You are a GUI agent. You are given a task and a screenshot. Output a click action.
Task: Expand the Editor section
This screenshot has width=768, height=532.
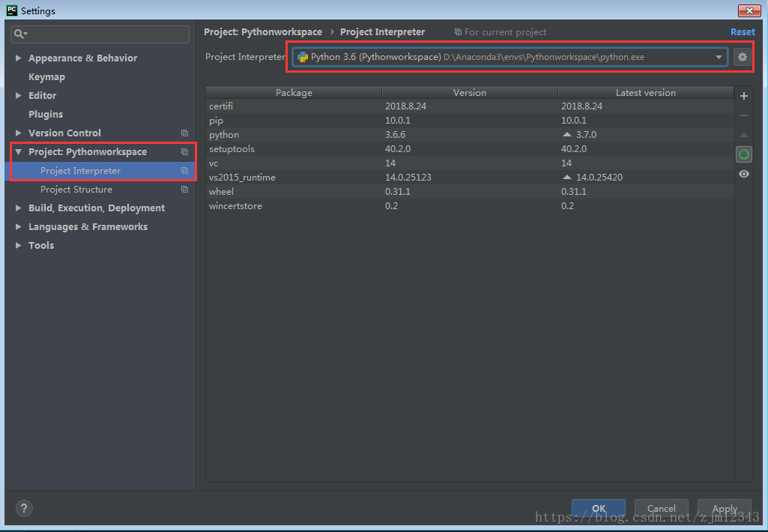click(x=18, y=95)
